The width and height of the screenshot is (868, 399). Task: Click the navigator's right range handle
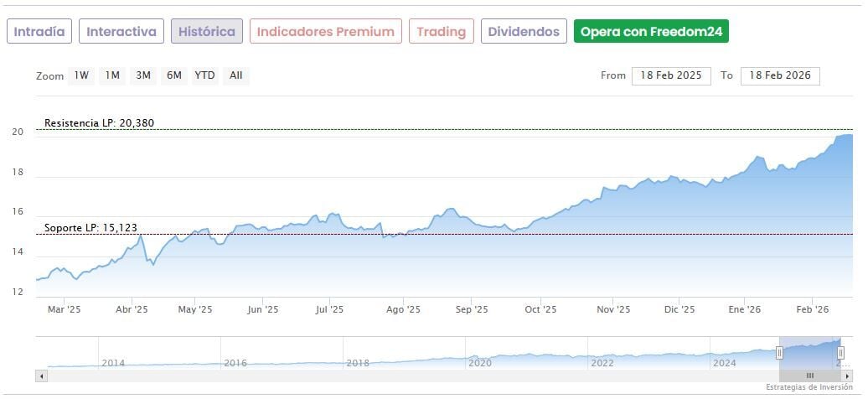[x=840, y=353]
